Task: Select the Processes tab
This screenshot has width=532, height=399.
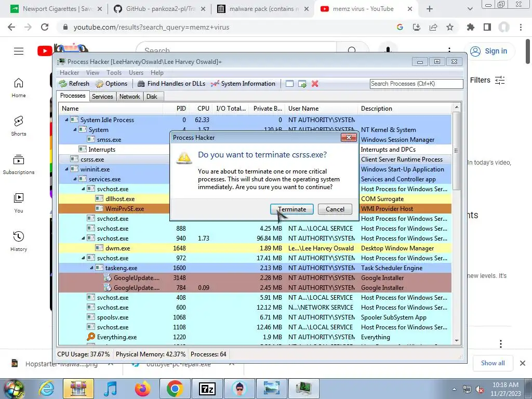Action: click(x=73, y=96)
